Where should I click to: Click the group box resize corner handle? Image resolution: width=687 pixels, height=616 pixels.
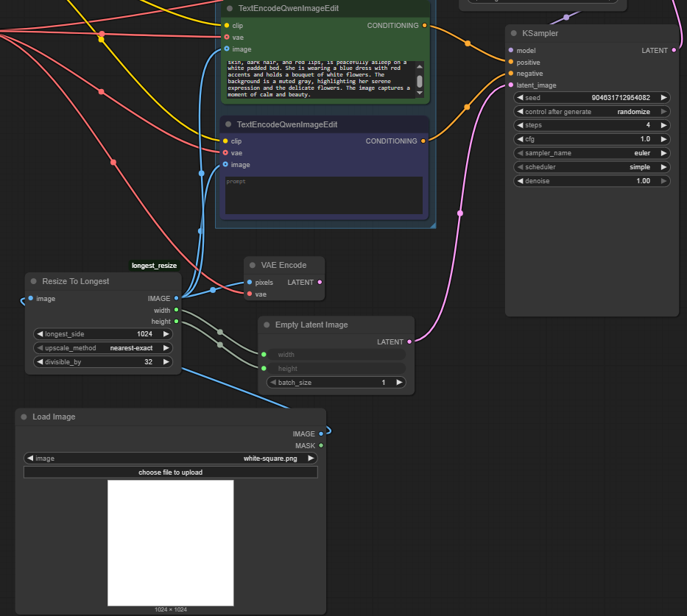coord(433,225)
